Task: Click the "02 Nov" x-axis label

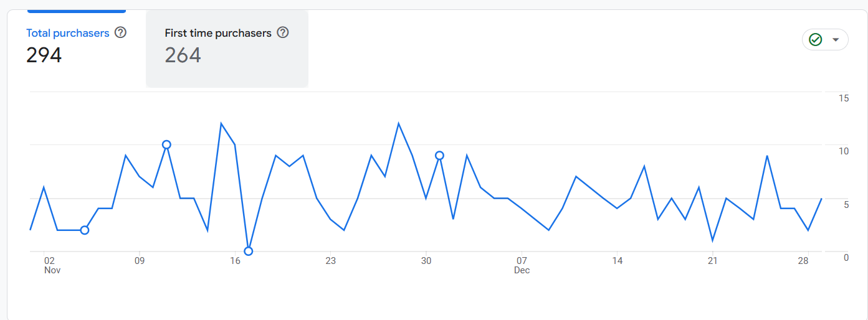Action: (50, 265)
